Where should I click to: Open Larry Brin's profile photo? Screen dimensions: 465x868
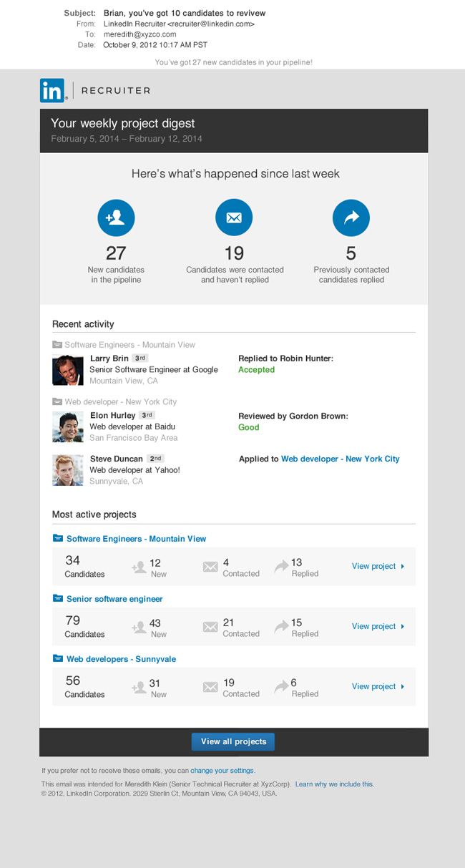coord(68,370)
